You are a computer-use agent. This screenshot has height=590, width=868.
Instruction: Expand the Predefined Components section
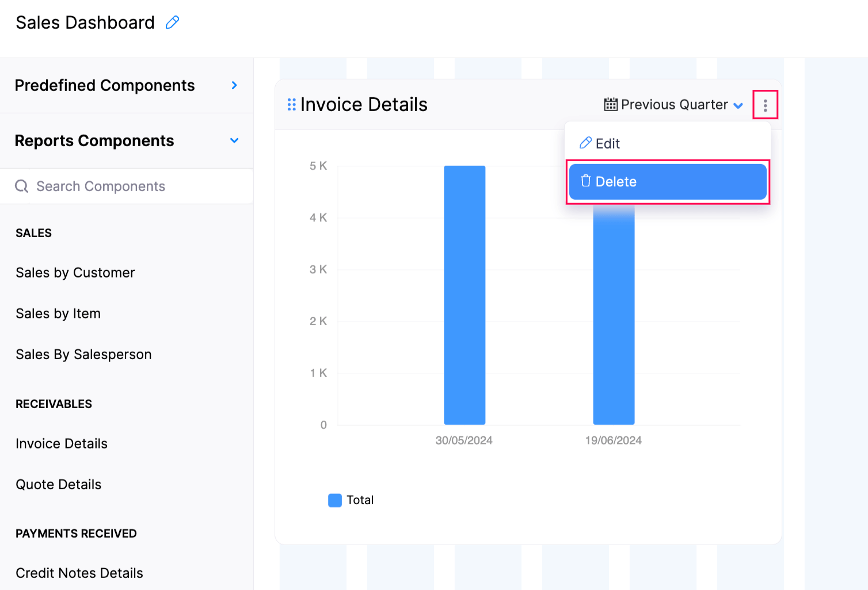(x=234, y=85)
